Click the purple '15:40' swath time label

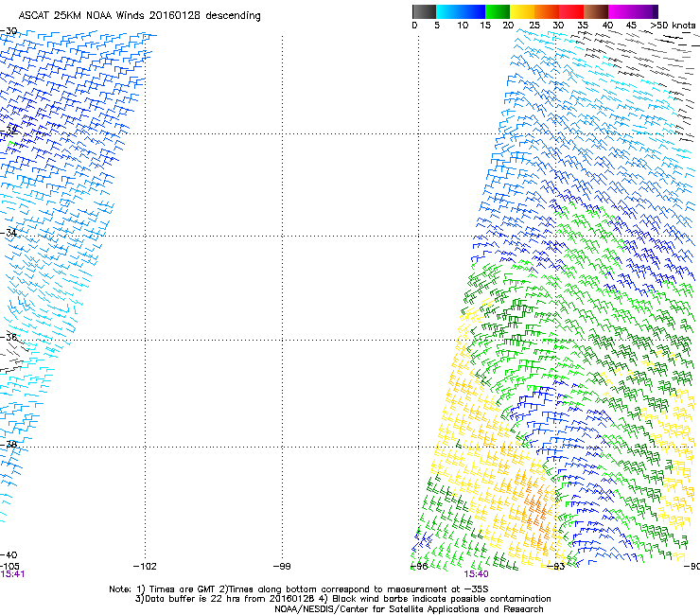click(476, 574)
